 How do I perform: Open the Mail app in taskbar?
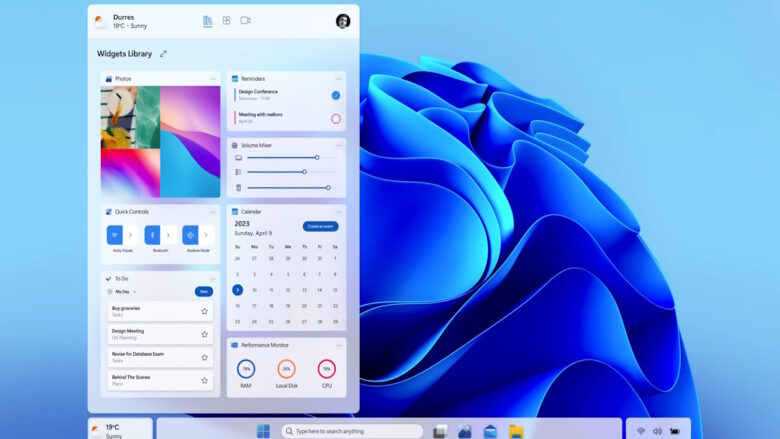click(490, 431)
